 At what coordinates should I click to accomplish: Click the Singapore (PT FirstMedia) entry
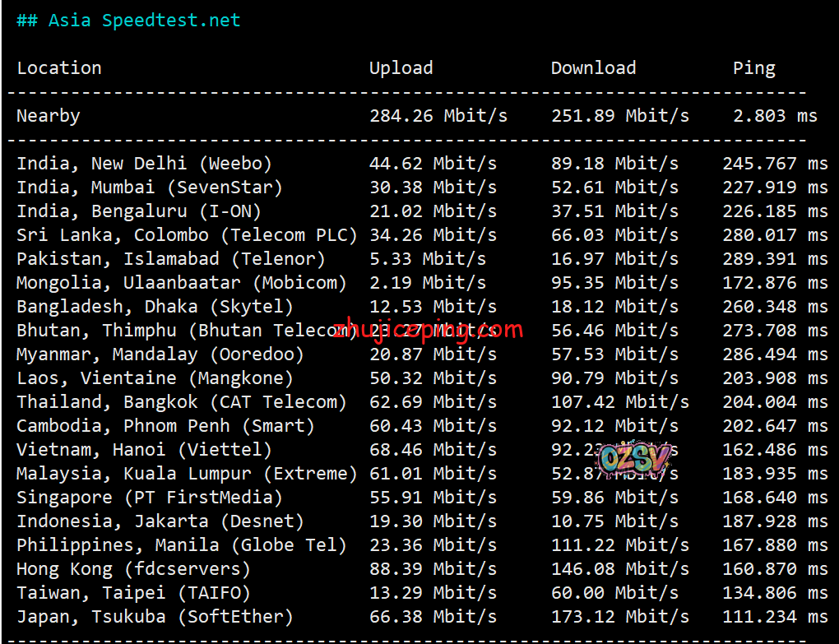coord(150,498)
